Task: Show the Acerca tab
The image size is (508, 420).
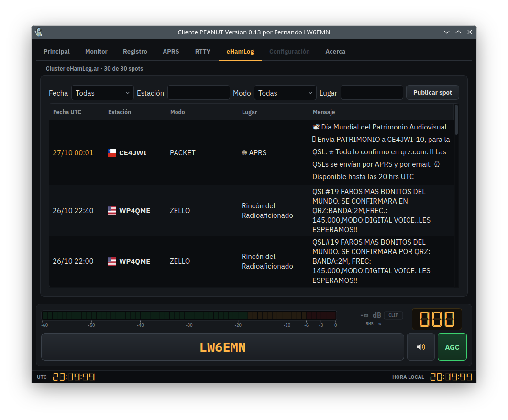Action: (x=335, y=52)
